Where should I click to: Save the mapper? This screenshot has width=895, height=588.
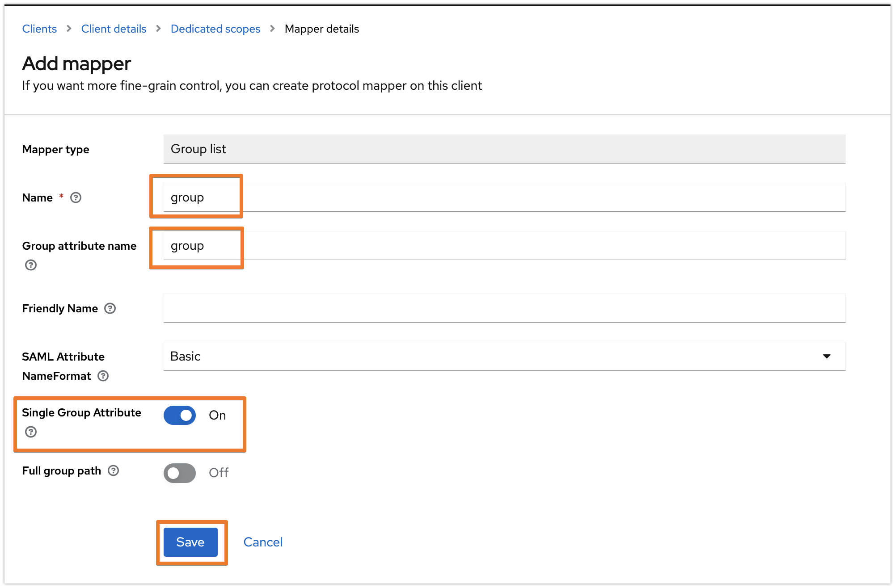click(190, 542)
